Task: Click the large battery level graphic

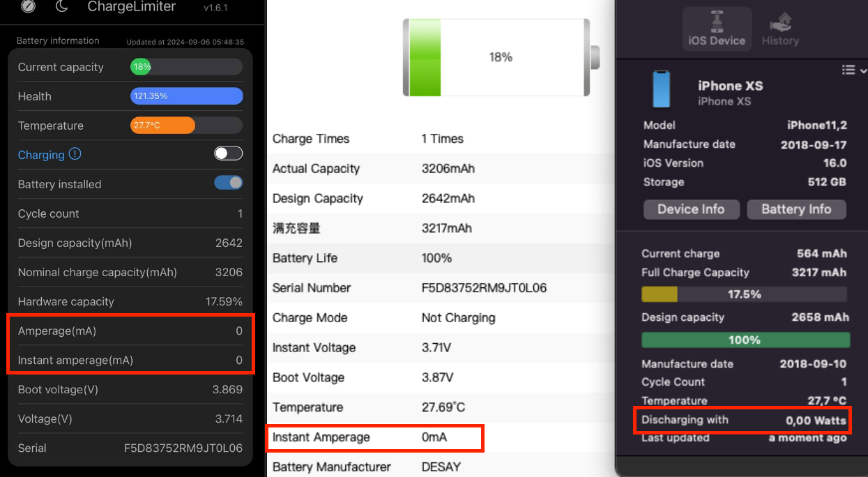Action: tap(501, 57)
